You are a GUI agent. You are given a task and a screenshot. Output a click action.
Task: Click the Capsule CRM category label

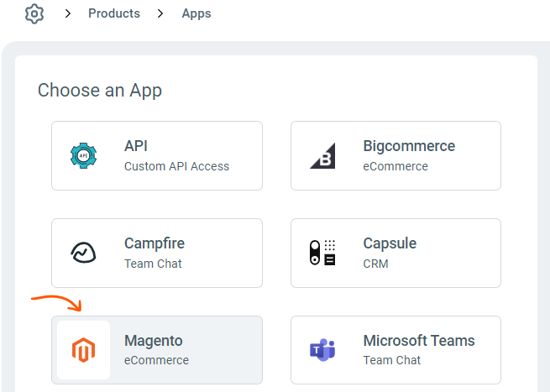[x=375, y=264]
